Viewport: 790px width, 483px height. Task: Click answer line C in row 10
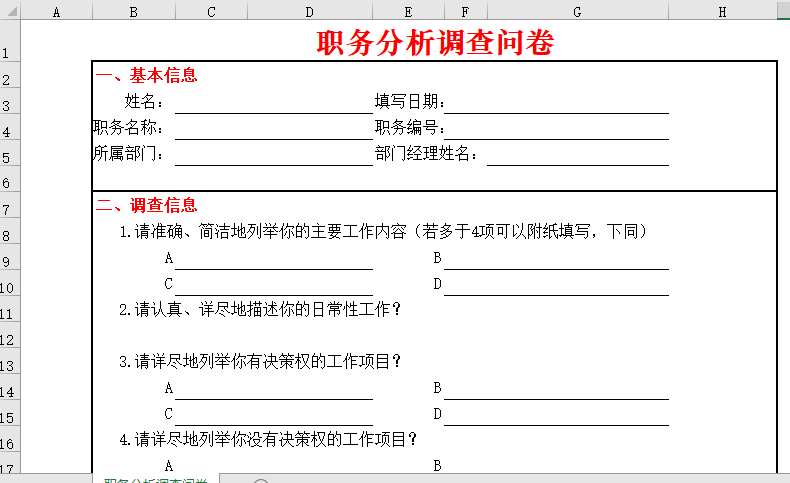(274, 284)
